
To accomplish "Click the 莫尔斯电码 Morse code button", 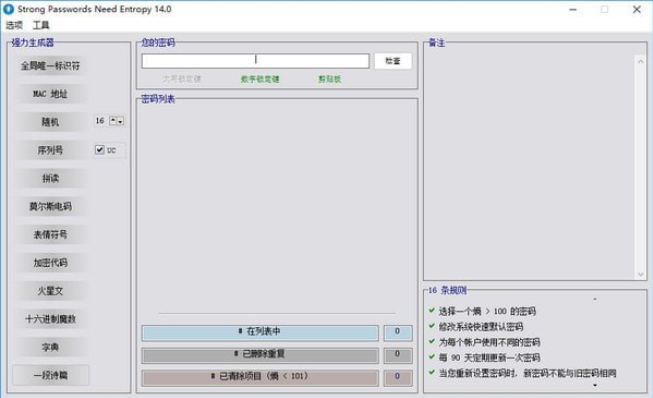I will coord(50,206).
